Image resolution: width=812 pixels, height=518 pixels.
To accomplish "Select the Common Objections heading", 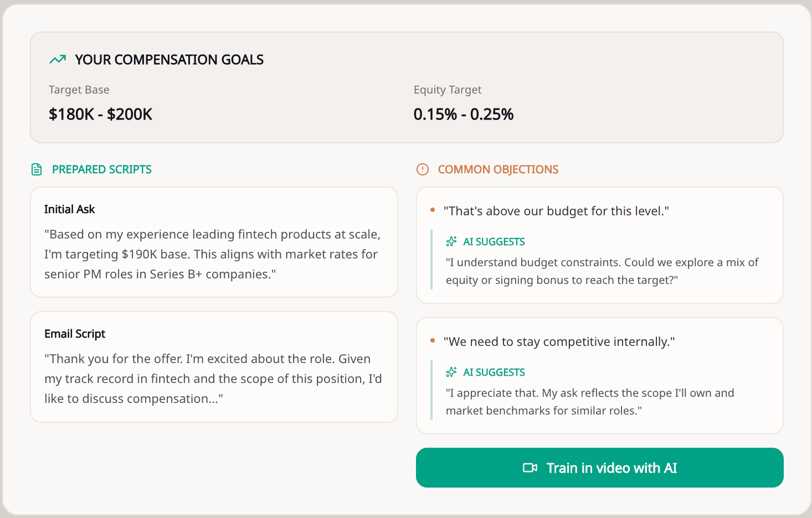I will coord(498,169).
